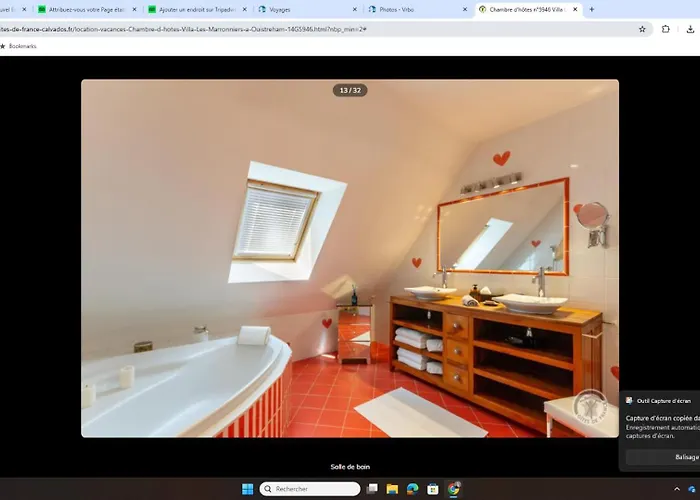700x500 pixels.
Task: Click the Outil Capture d'écran notification title
Action: (x=664, y=401)
